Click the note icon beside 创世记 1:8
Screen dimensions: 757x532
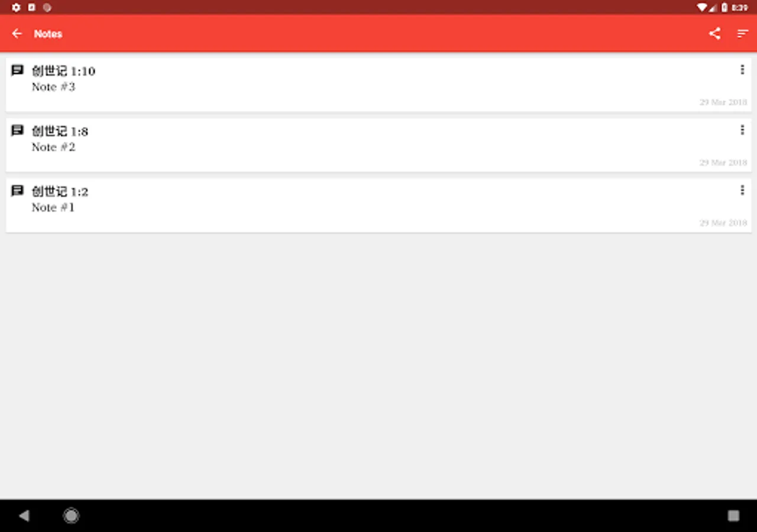[18, 131]
